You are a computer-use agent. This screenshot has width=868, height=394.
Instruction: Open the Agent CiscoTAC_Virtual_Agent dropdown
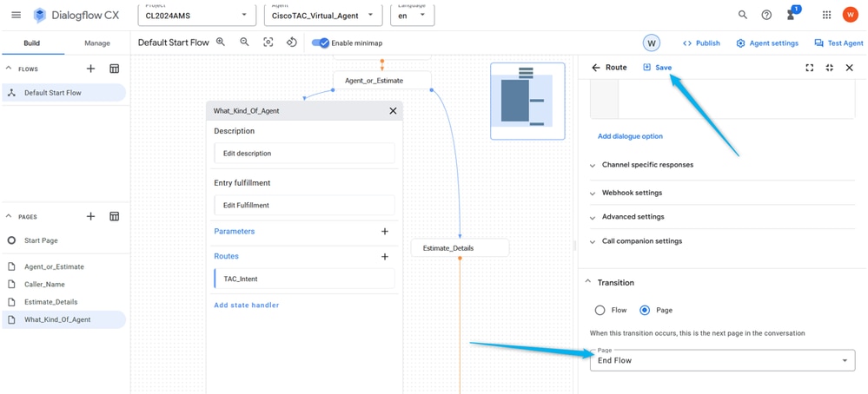tap(324, 15)
